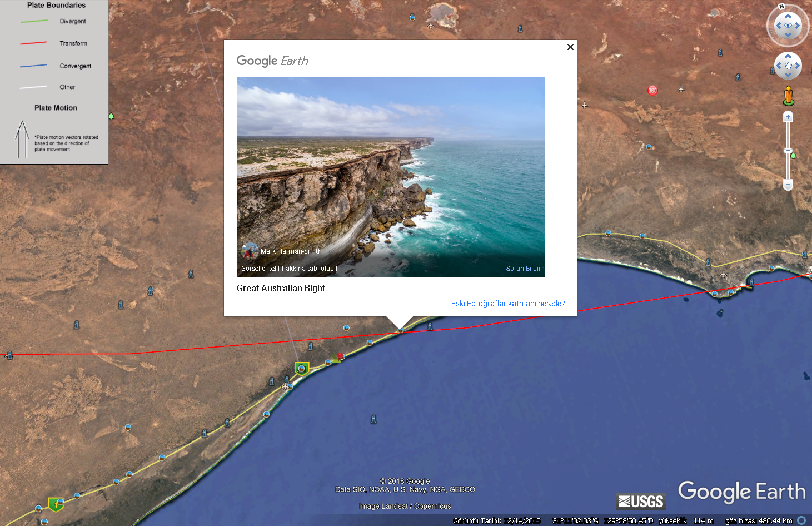Click the 'Transform' legend label
812x526 pixels.
pyautogui.click(x=73, y=43)
